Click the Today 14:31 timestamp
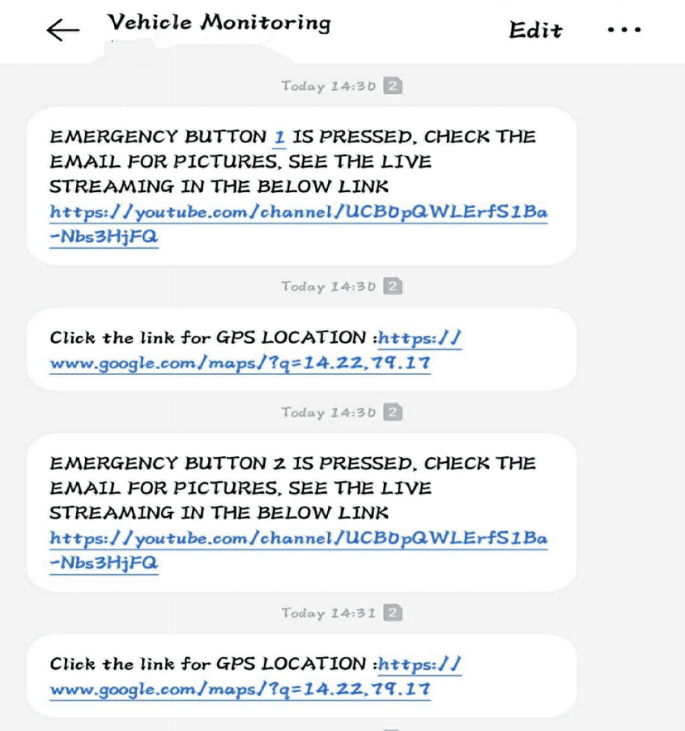Screen dimensions: 685x731 click(329, 613)
